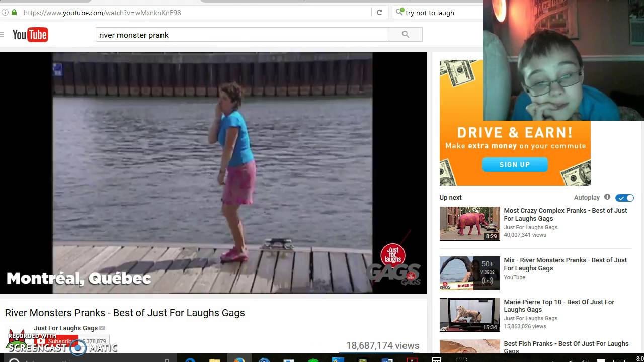644x362 pixels.
Task: Open channel name under 'Most Crazy Complex Pranks'
Action: 531,227
